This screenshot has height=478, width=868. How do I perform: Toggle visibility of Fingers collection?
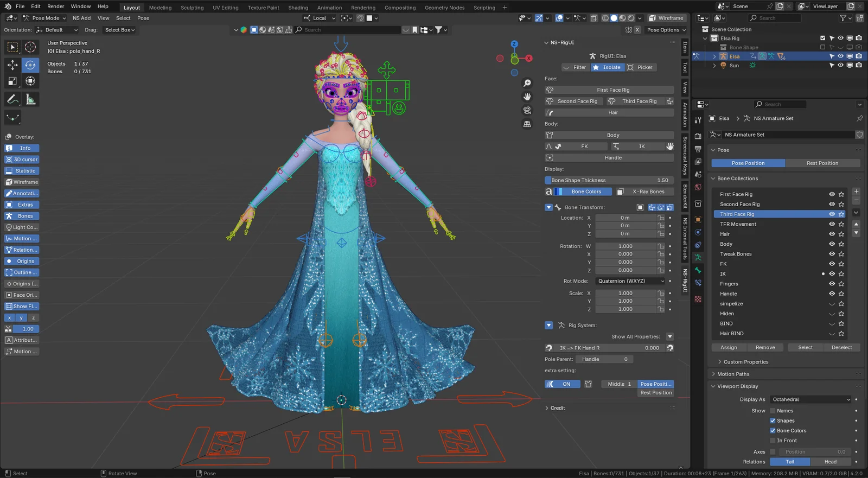(x=832, y=284)
